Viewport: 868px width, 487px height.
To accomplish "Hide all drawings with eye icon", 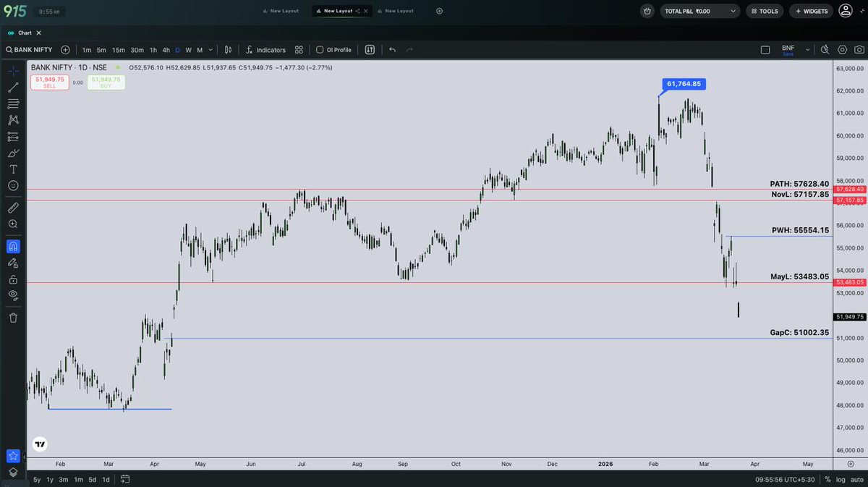I will coord(13,295).
